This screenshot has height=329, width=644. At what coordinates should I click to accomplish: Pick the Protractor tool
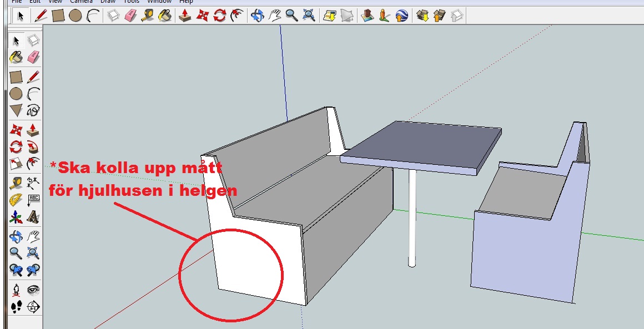tap(16, 200)
